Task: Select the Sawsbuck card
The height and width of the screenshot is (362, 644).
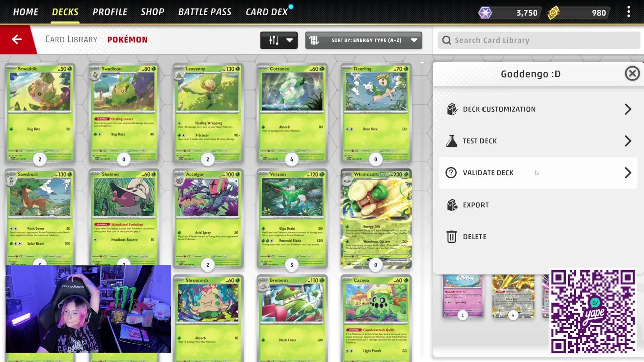Action: 40,218
